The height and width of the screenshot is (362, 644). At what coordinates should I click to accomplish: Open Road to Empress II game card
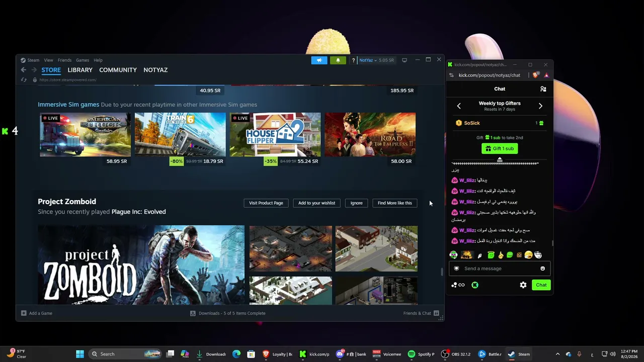[x=370, y=135]
